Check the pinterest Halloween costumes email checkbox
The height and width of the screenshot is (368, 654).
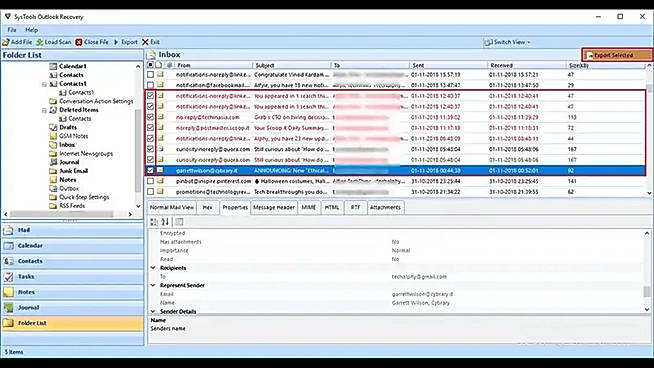[150, 181]
